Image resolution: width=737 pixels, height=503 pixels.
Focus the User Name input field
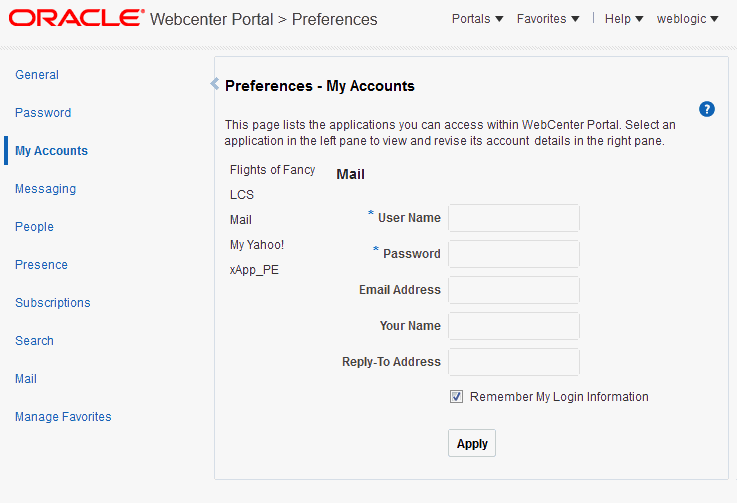point(514,218)
